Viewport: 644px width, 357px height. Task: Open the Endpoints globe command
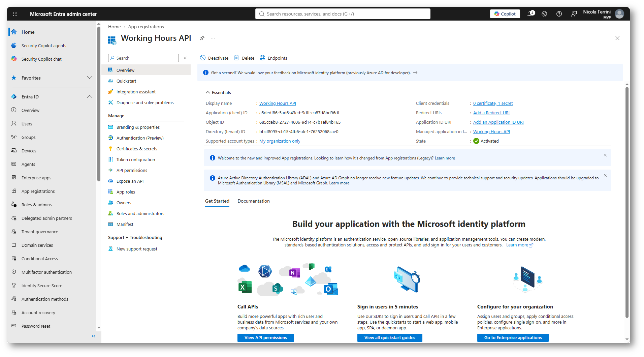(273, 58)
